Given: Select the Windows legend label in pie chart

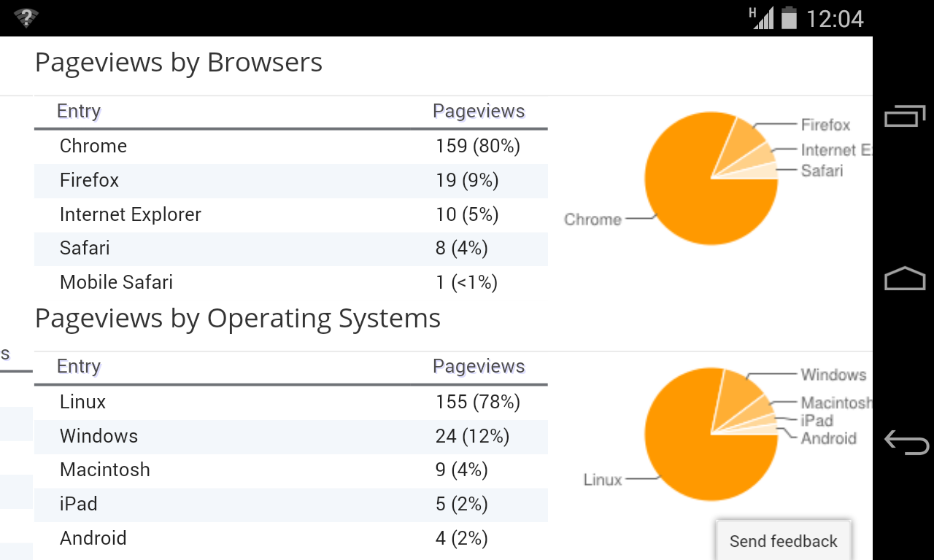Looking at the screenshot, I should [833, 375].
